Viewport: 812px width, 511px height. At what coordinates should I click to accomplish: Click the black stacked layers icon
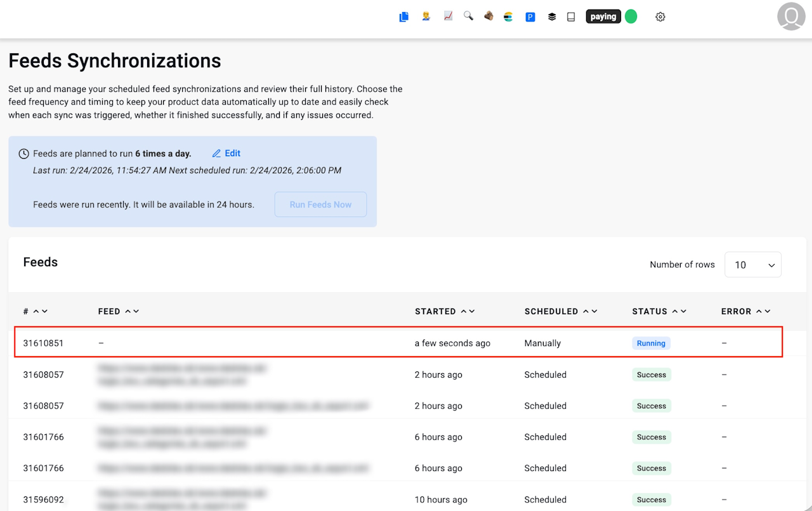point(552,17)
